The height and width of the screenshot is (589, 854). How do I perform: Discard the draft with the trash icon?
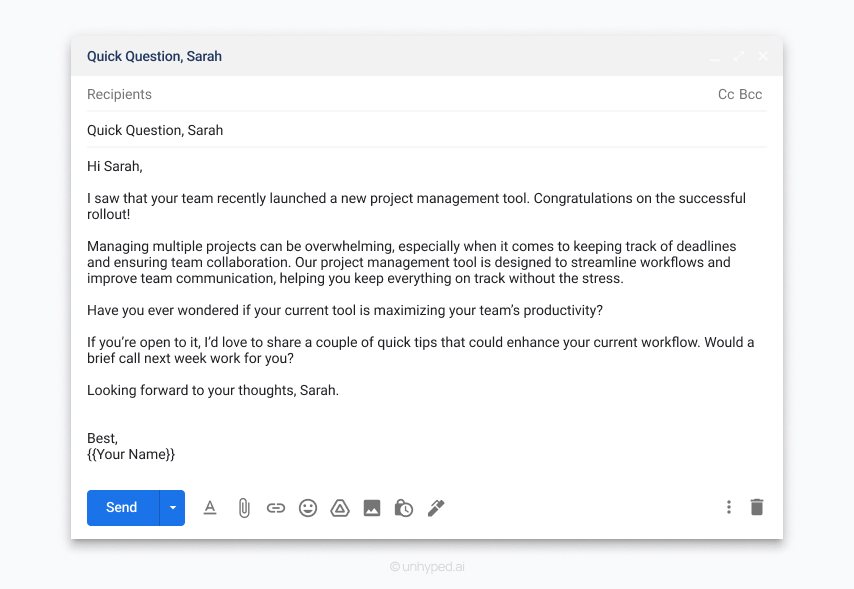pyautogui.click(x=757, y=507)
